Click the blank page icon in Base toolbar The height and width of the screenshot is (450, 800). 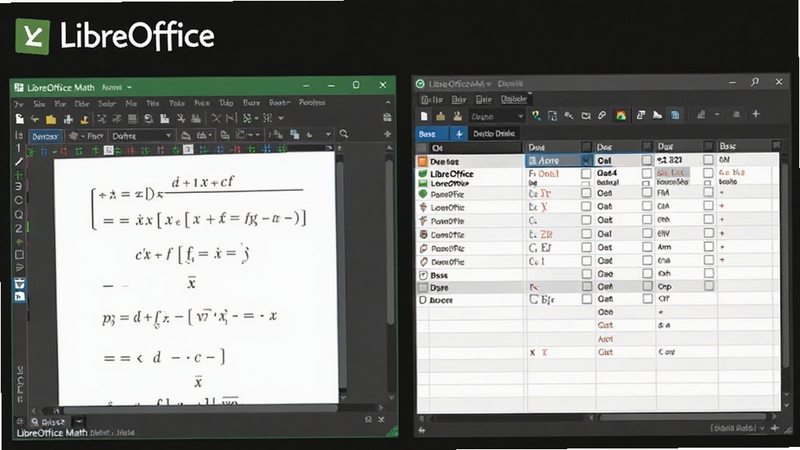click(424, 116)
